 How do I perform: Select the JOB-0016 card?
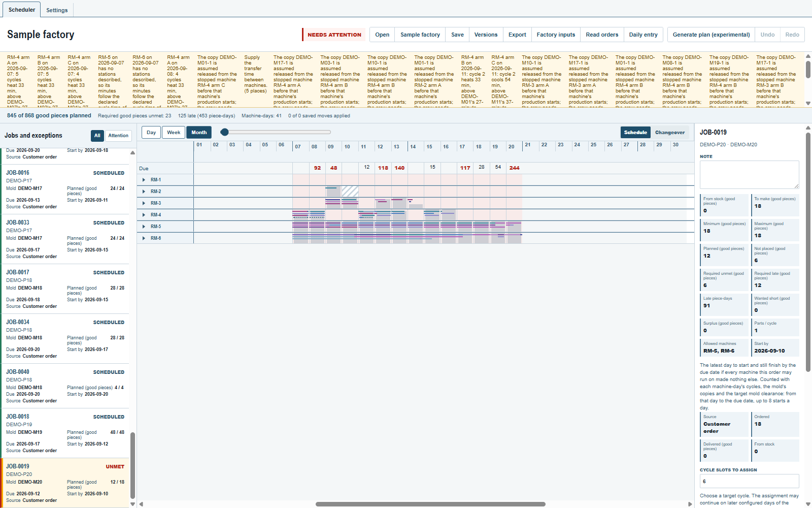pos(64,189)
